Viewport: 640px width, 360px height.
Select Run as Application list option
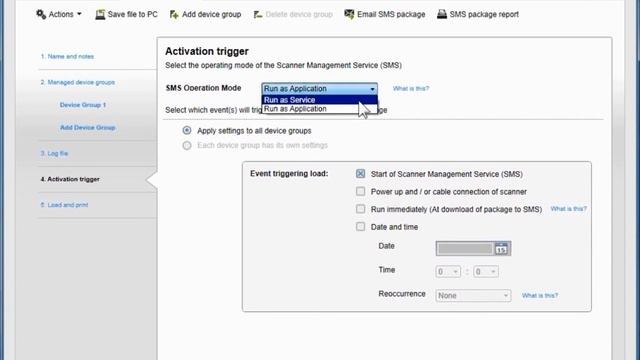(319, 109)
